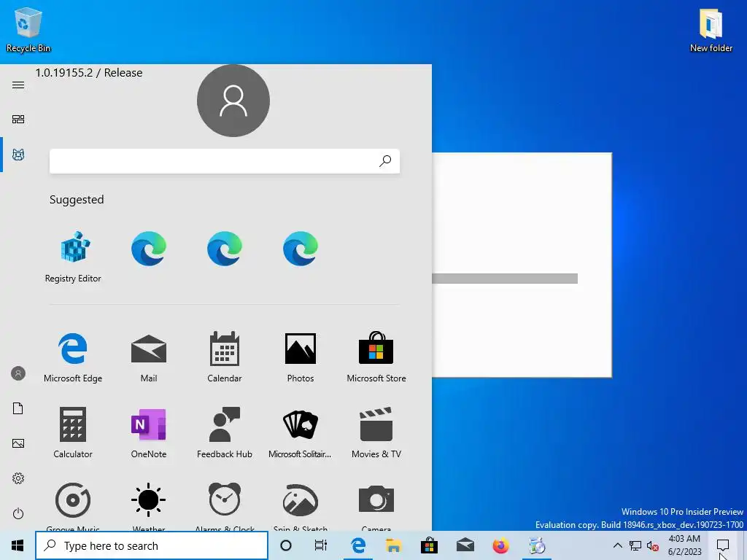Viewport: 747px width, 560px height.
Task: Open the last new Edge icon in Suggested
Action: (300, 249)
